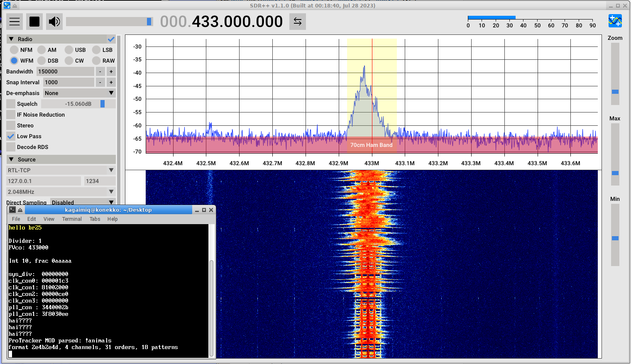The image size is (631, 364).
Task: Open the hamburger menu in SDR++
Action: tap(15, 22)
